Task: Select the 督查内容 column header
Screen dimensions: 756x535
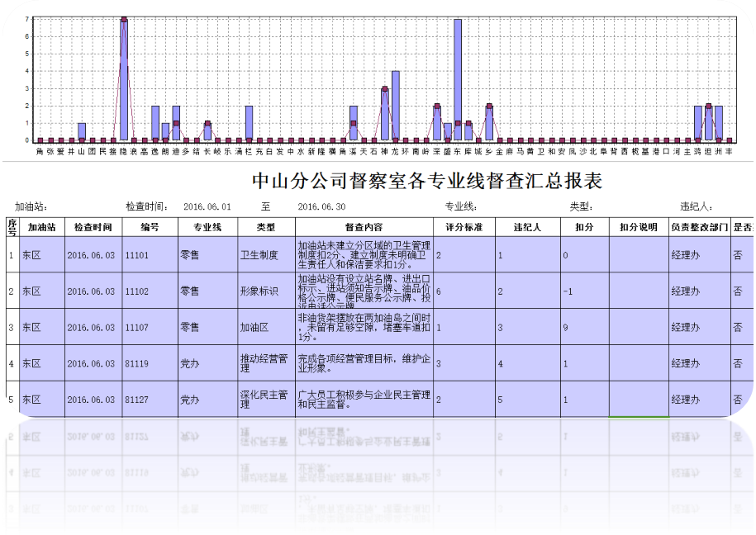Action: 364,226
